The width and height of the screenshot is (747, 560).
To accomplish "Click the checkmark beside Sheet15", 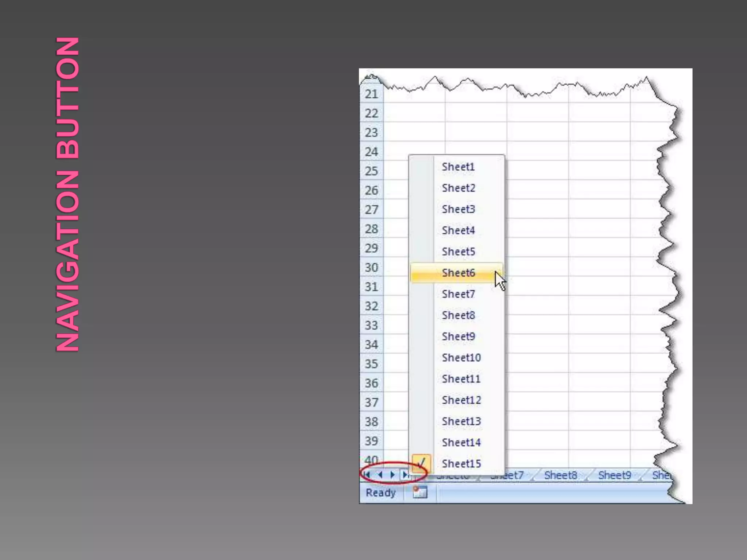I will pyautogui.click(x=421, y=463).
